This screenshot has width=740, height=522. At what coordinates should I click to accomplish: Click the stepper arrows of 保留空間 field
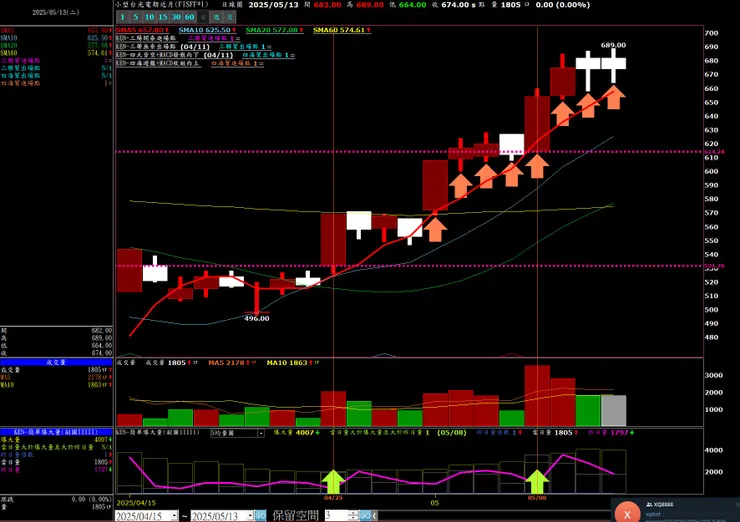click(x=353, y=516)
